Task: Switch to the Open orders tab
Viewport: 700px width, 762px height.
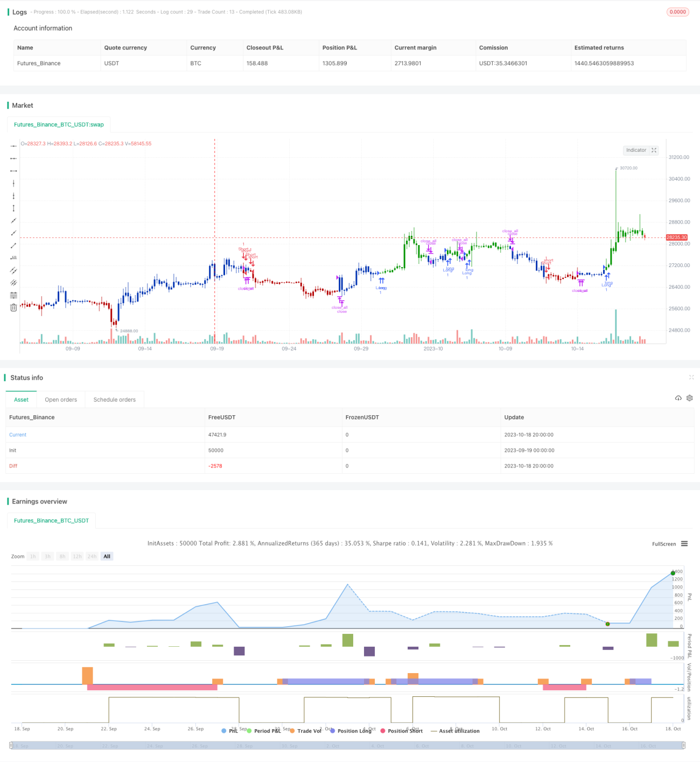Action: pos(61,400)
